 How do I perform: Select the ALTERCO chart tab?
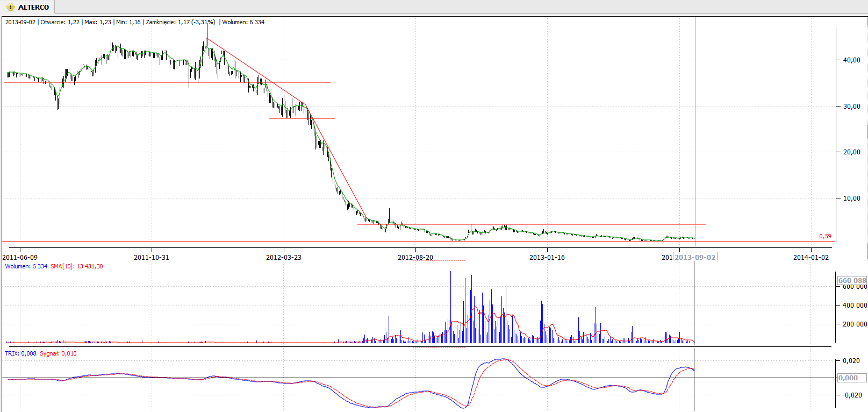28,7
